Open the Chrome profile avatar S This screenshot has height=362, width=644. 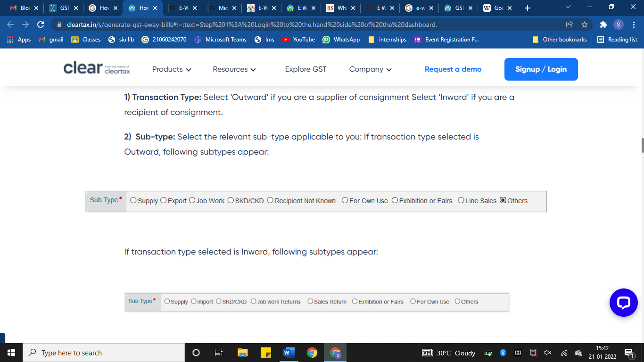[619, 25]
